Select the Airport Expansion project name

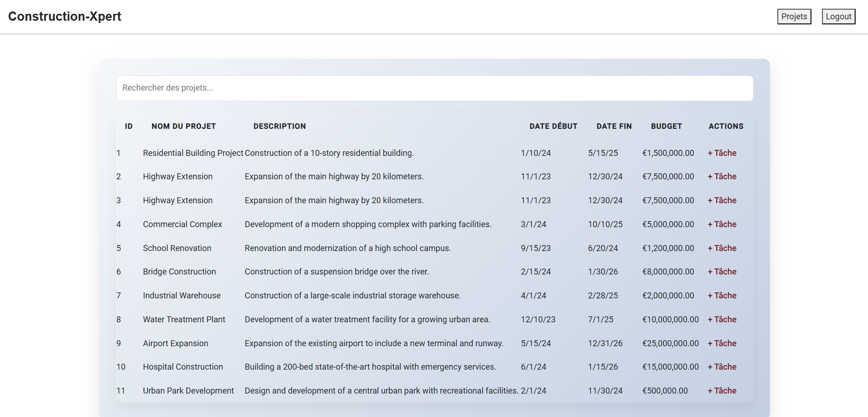175,343
